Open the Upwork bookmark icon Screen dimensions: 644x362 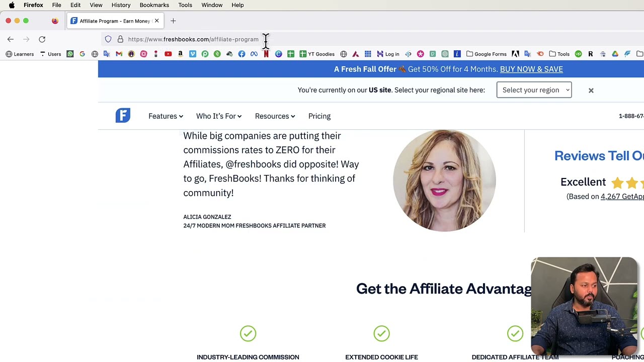click(578, 54)
